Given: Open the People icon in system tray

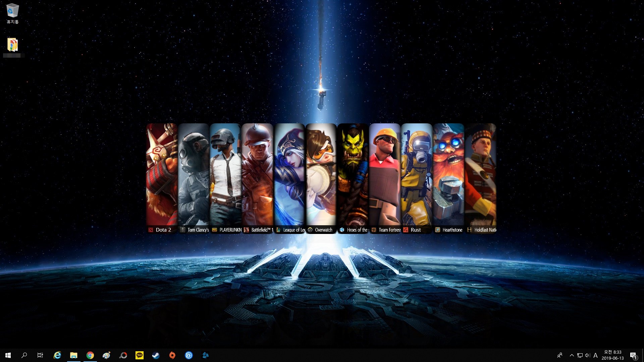Looking at the screenshot, I should (560, 355).
